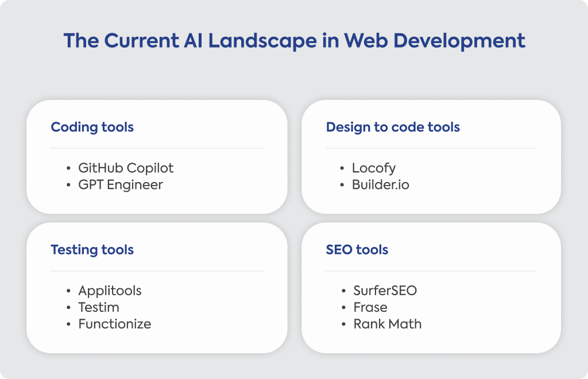Click "GPT Engineer" list item
Image resolution: width=588 pixels, height=379 pixels.
121,185
